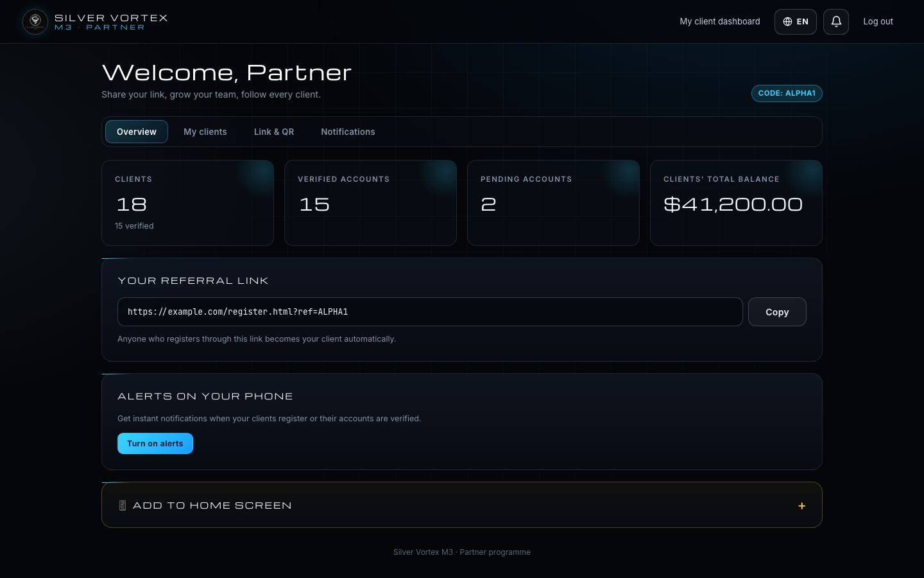924x578 pixels.
Task: Click the 'Share your link, grow your team' subtitle
Action: tap(211, 94)
